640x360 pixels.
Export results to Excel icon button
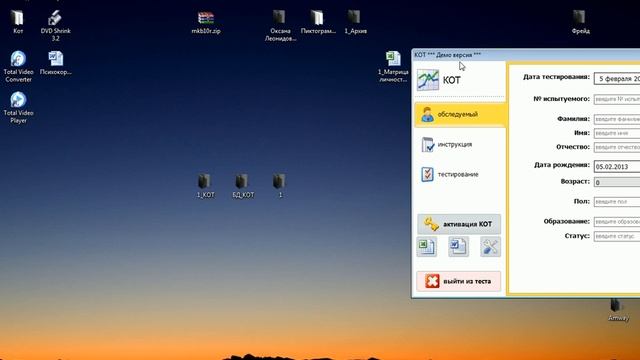coord(427,247)
